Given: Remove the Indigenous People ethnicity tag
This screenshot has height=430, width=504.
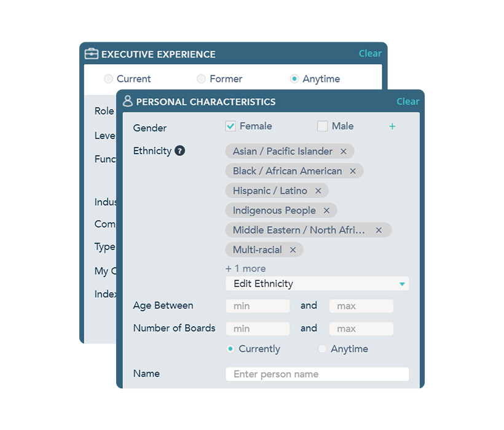Looking at the screenshot, I should tap(326, 210).
